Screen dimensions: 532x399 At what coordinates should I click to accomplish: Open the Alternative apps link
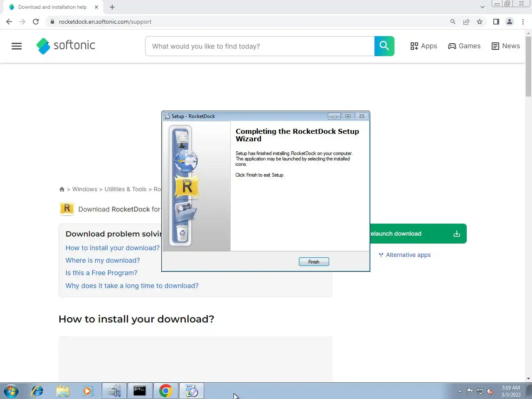pos(405,255)
